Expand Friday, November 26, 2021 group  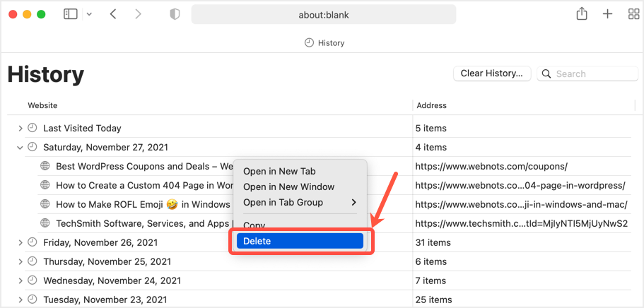pos(21,243)
